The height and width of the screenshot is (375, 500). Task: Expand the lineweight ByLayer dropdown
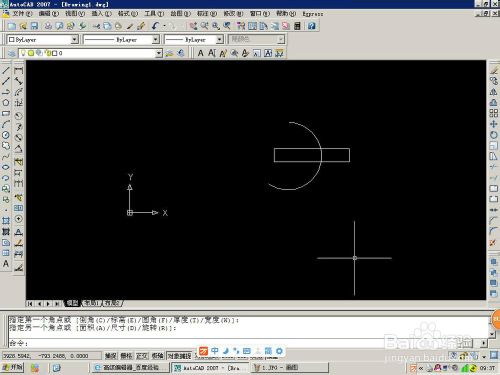220,39
